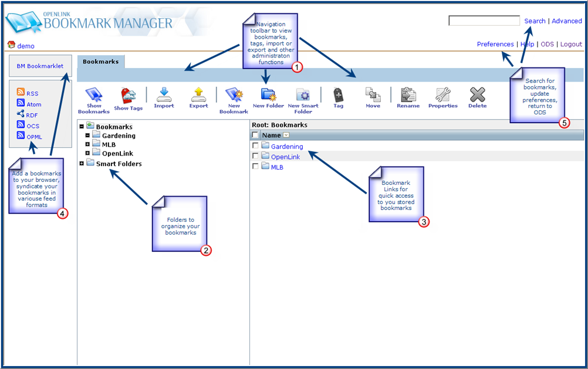
Task: Click the Atom feed text link
Action: (34, 104)
